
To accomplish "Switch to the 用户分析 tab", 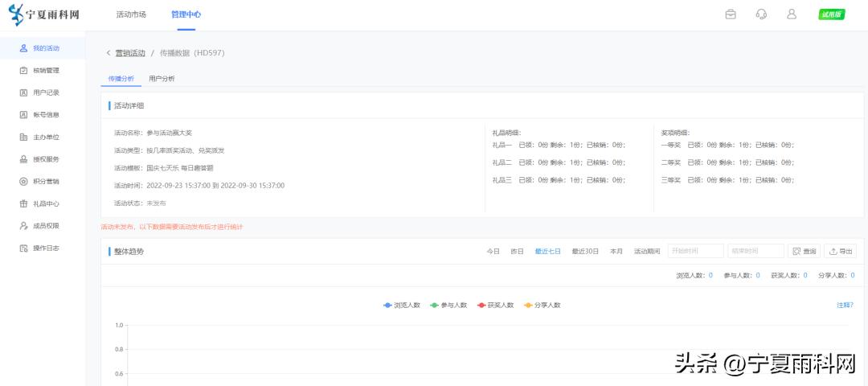I will coord(162,79).
